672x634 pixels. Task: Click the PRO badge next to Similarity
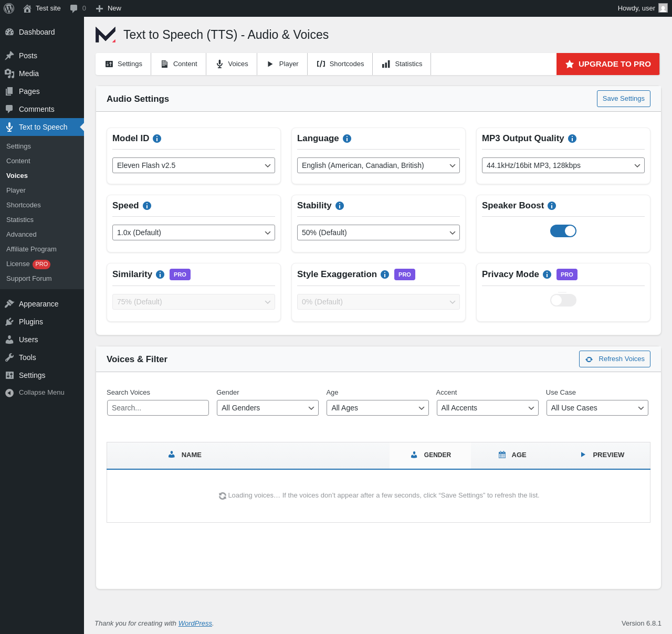pos(180,274)
